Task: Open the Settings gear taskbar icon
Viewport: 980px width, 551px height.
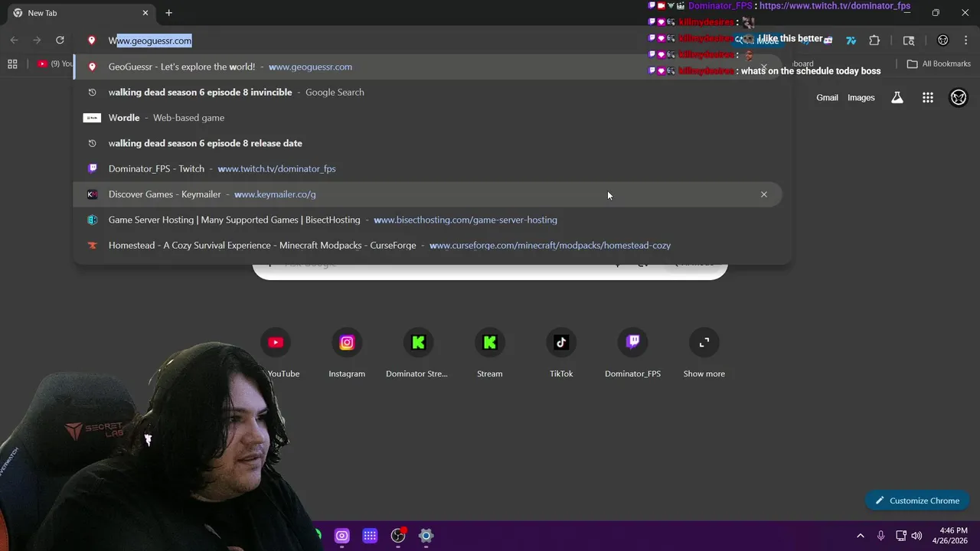Action: pos(426,536)
